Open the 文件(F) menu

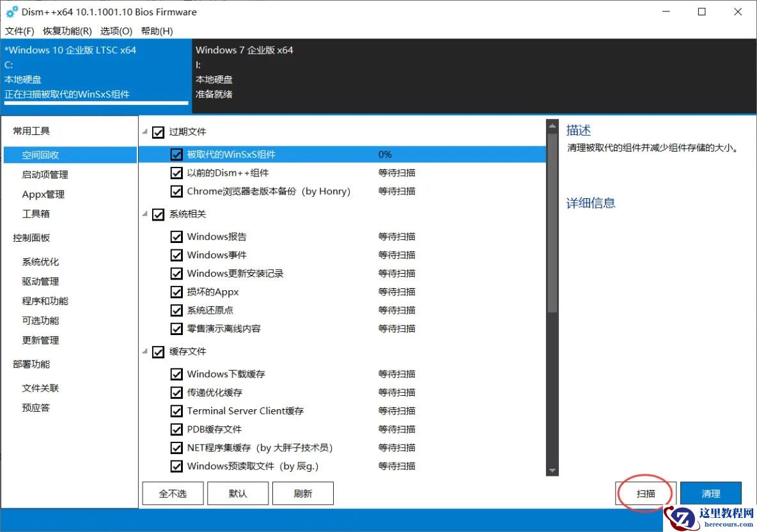click(19, 31)
